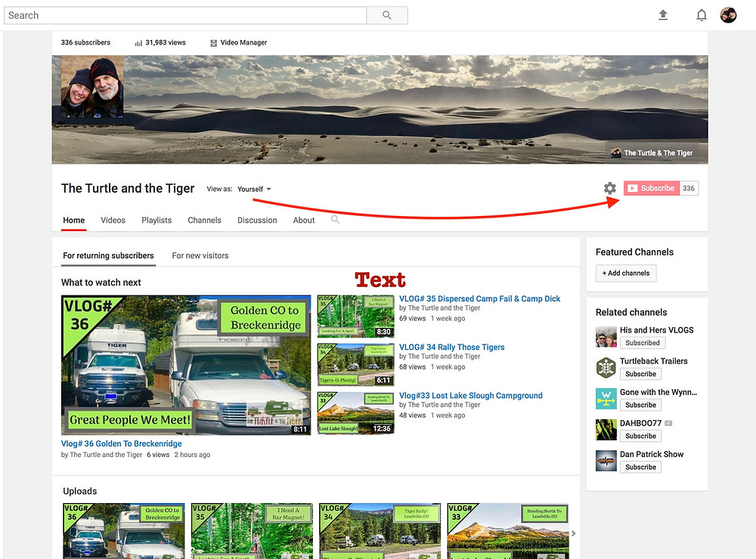Open Uploads section heading

[80, 491]
